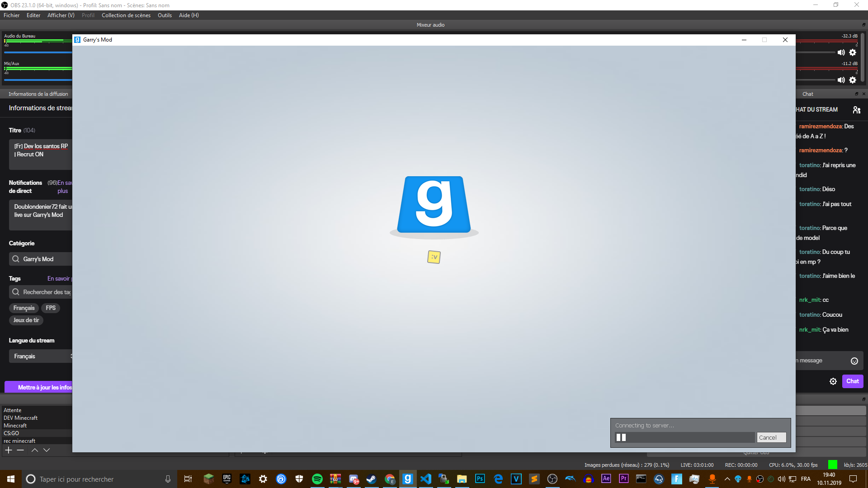Click the Garry's Mod category field
Viewport: 868px width, 488px height.
click(x=41, y=259)
